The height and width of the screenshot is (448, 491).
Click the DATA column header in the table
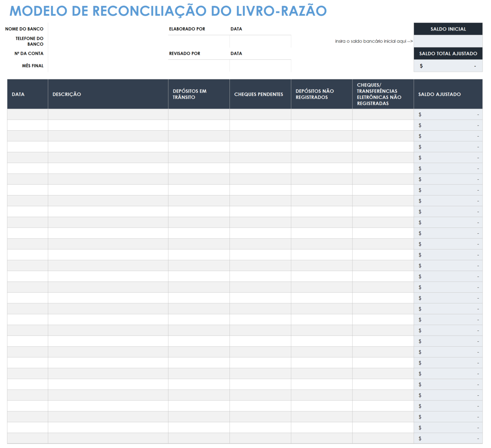pos(28,94)
